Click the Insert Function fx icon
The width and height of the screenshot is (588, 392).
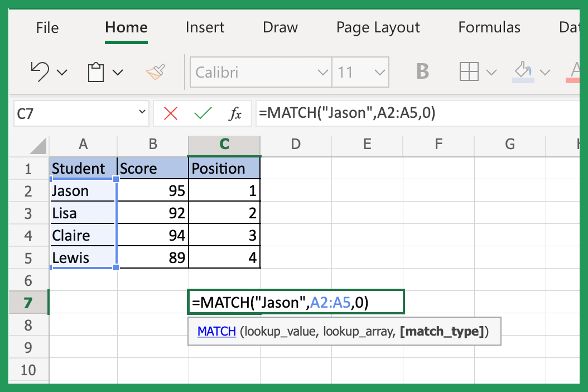(x=235, y=113)
